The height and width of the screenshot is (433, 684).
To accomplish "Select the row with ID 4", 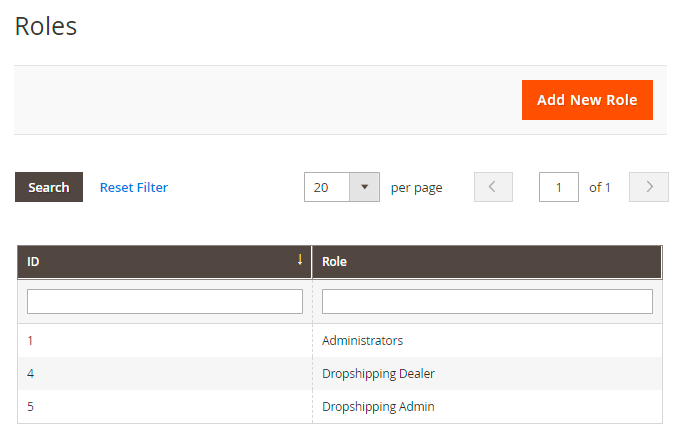I will click(30, 373).
